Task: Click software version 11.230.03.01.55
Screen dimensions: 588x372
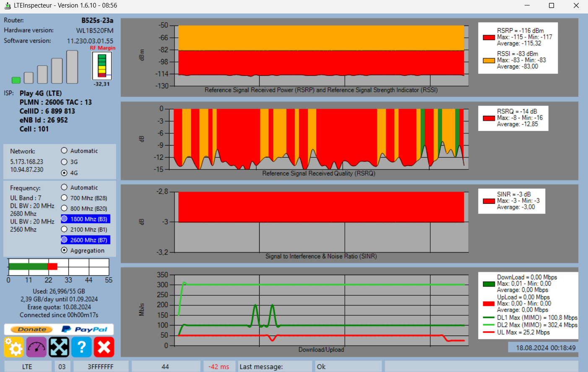Action: click(x=90, y=41)
